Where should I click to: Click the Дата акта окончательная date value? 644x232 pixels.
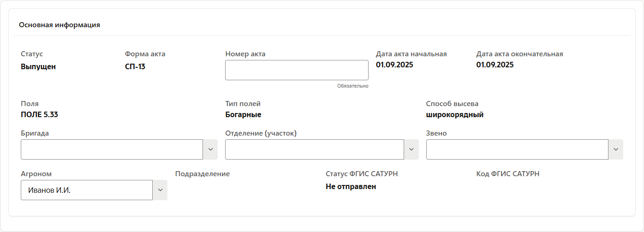pos(495,65)
